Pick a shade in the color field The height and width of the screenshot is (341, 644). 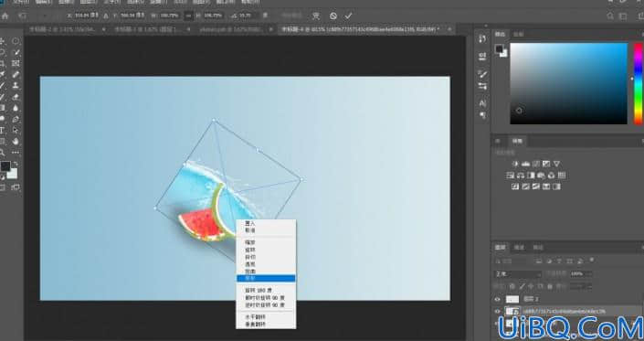569,83
